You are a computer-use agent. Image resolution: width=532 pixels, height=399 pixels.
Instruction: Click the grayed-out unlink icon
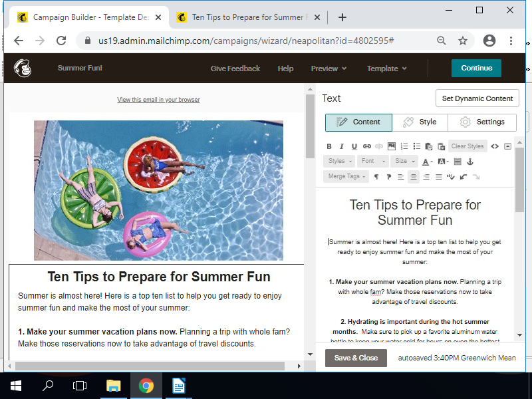379,146
